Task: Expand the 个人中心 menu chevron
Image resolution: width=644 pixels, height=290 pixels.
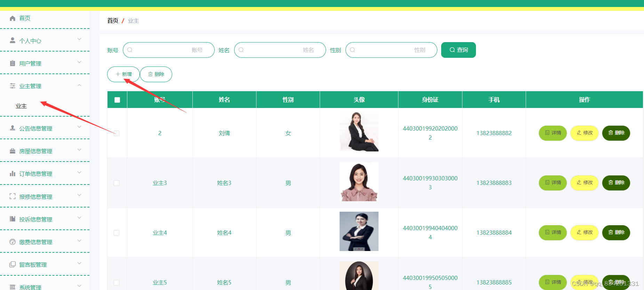Action: [79, 39]
